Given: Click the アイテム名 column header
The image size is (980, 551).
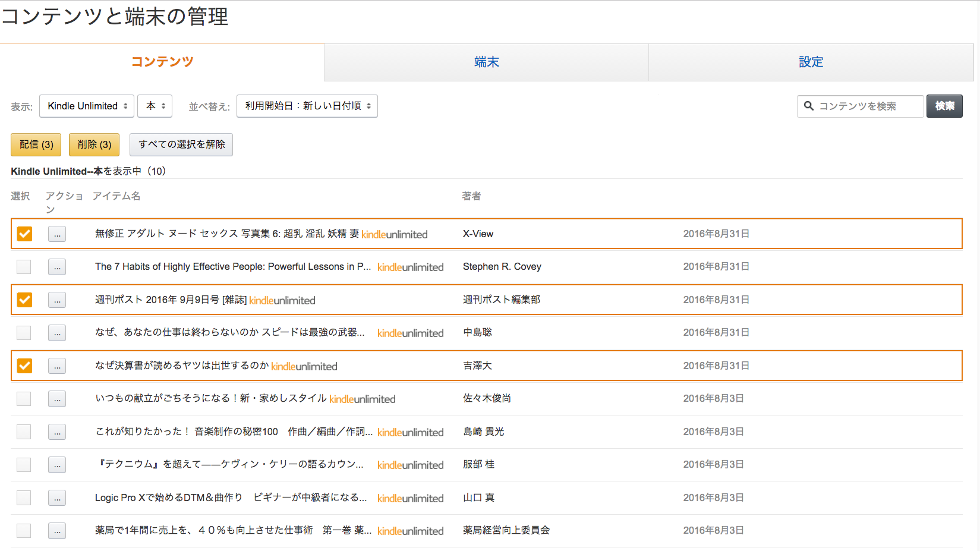Looking at the screenshot, I should tap(116, 196).
